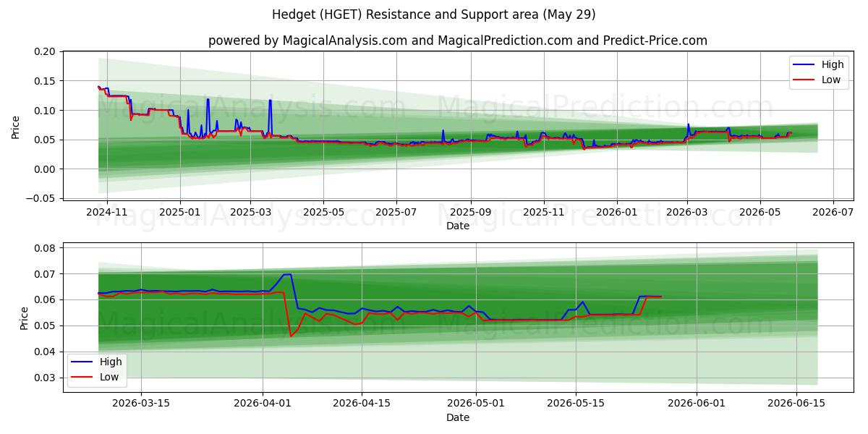Click the '0.15' y-axis label
This screenshot has width=868, height=434.
[x=44, y=81]
